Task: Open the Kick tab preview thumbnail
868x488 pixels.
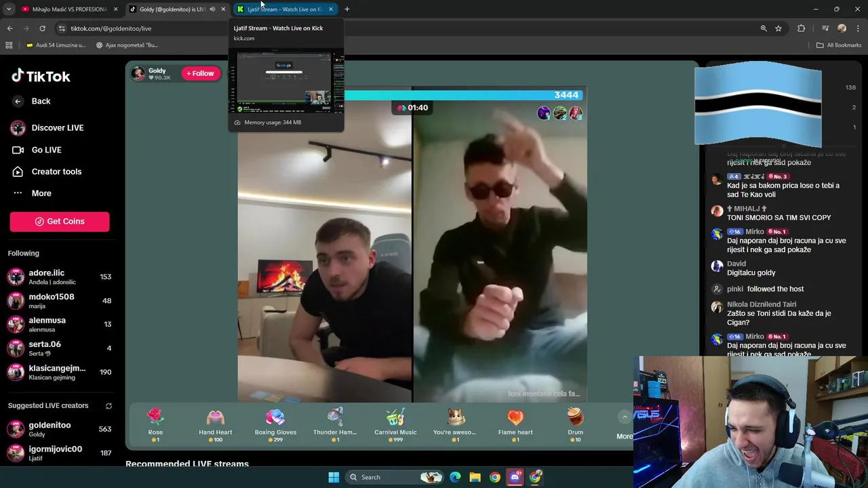Action: pos(286,81)
